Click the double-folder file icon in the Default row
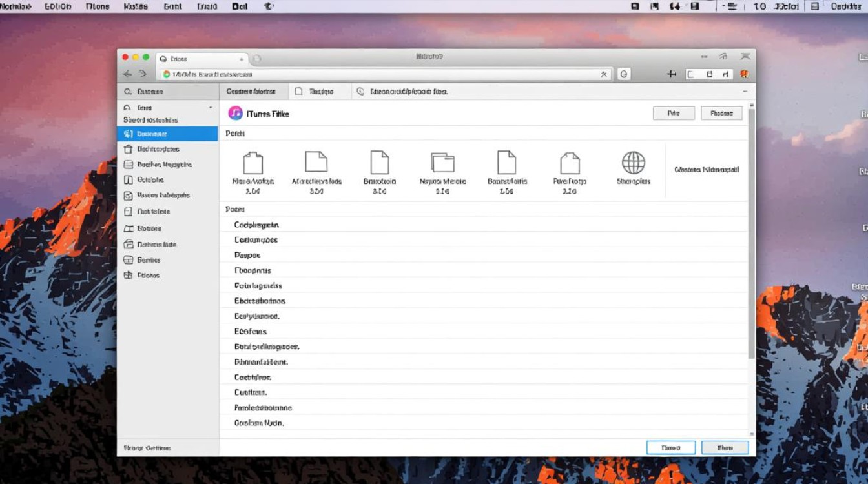This screenshot has height=484, width=868. pyautogui.click(x=442, y=161)
